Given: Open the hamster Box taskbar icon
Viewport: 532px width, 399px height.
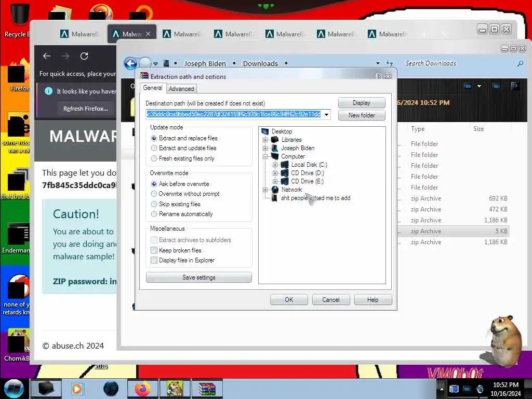Looking at the screenshot, I should (175, 389).
